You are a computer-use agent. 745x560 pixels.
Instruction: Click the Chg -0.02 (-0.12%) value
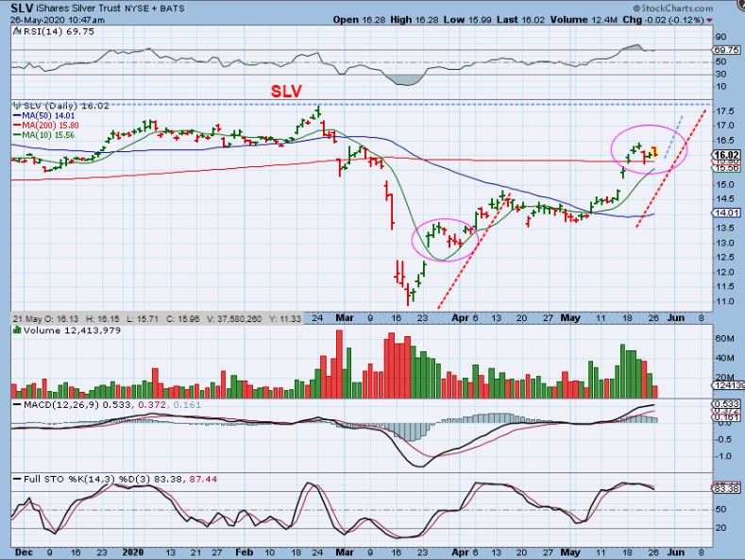point(663,20)
